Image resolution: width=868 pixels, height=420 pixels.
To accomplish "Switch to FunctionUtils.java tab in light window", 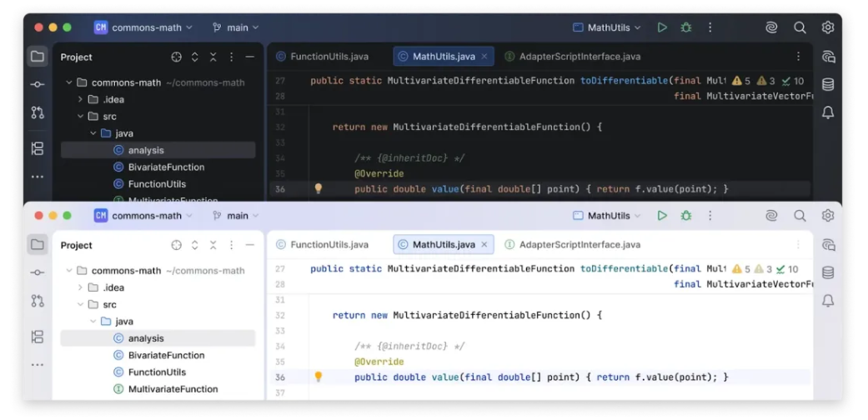I will (x=322, y=245).
